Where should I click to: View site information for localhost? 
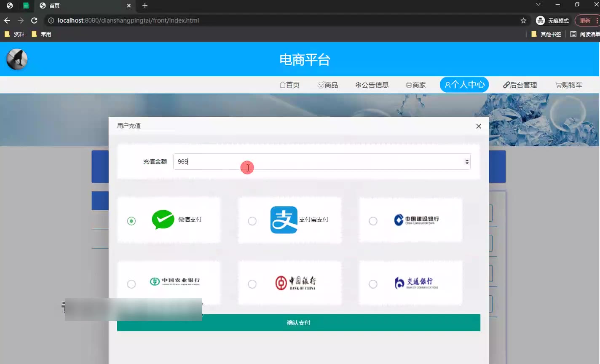click(x=51, y=20)
